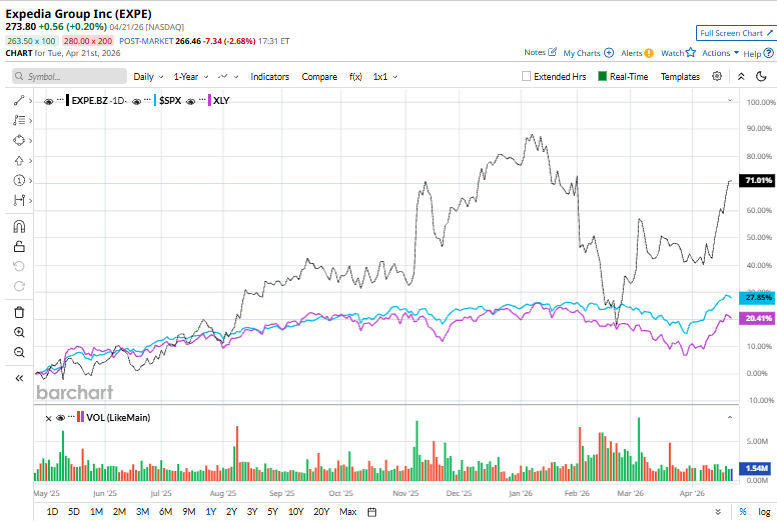Screen dimensions: 777x522
Task: Collapse the main chart legend chevron
Action: click(729, 100)
